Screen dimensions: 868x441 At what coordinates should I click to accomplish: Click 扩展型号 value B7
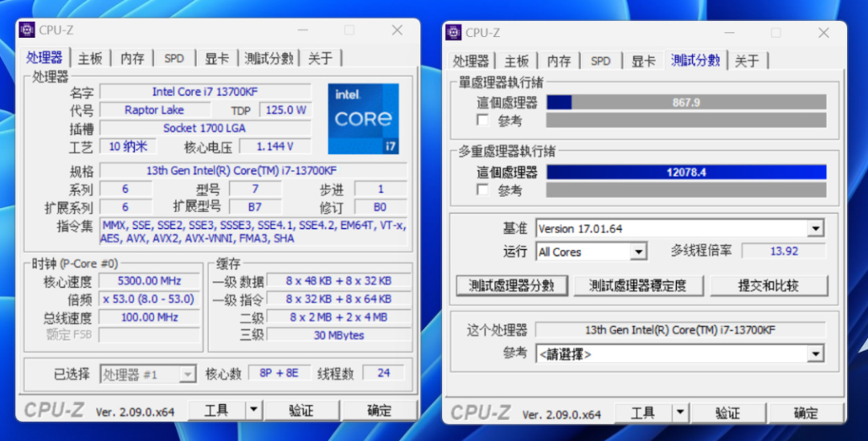[255, 207]
